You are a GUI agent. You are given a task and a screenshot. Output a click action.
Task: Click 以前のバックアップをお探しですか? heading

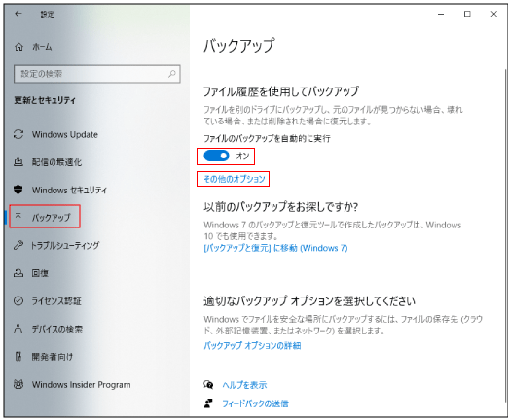point(281,207)
